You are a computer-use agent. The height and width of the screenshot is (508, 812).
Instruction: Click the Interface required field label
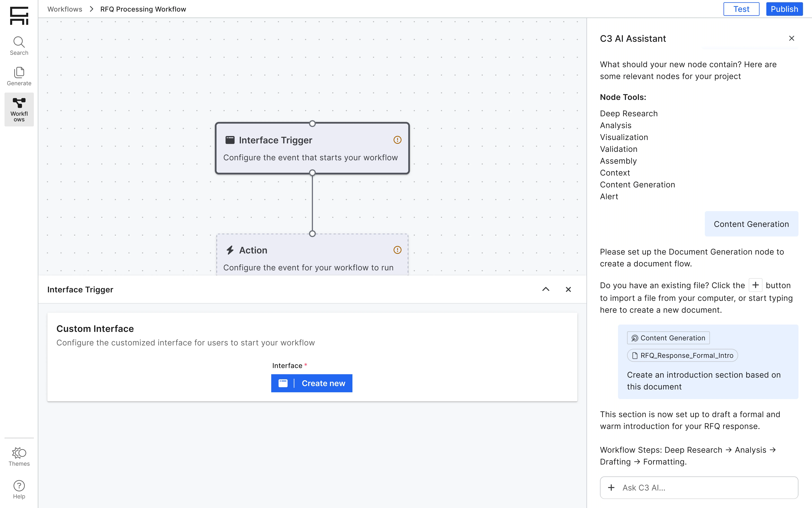coord(290,365)
